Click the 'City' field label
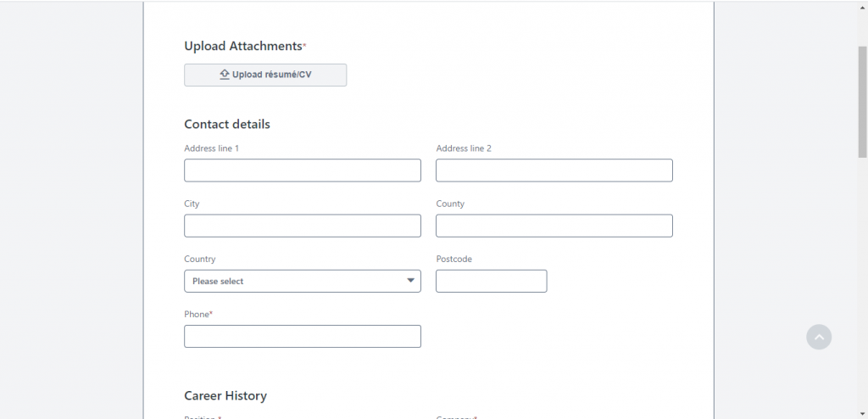The width and height of the screenshot is (868, 419). 192,204
